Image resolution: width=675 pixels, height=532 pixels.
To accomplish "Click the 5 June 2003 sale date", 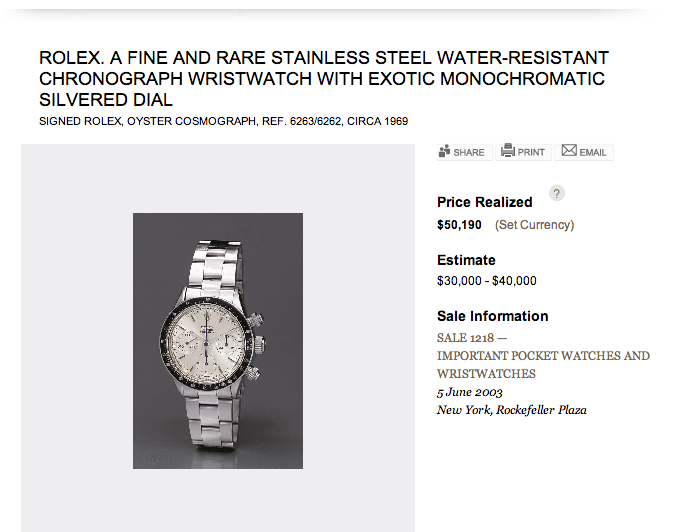I will 470,392.
